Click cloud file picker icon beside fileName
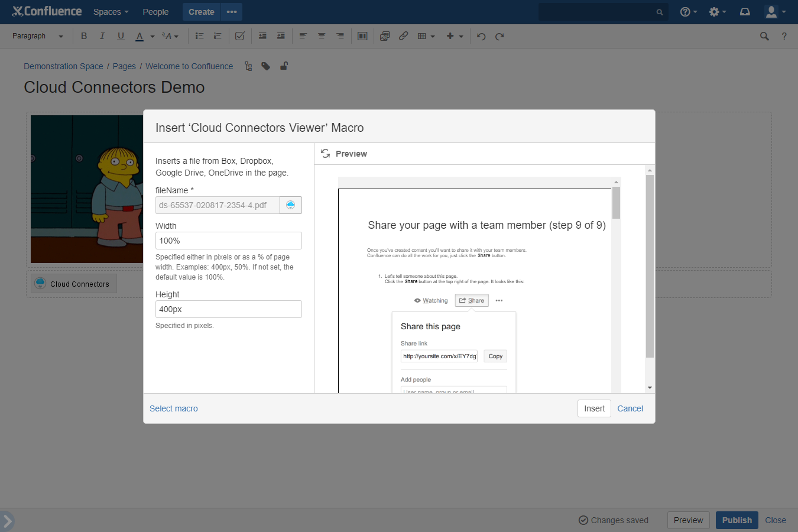This screenshot has width=798, height=532. (291, 205)
